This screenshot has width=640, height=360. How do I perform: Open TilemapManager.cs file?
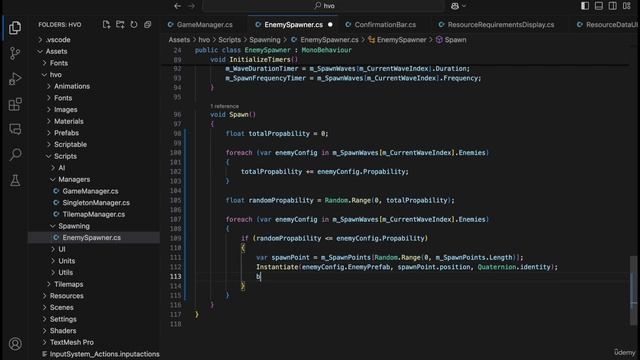coord(93,214)
